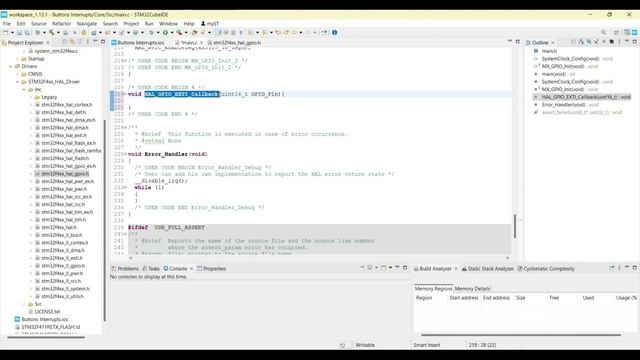Save the current file with the Save icon
The height and width of the screenshot is (360, 640).
click(19, 33)
